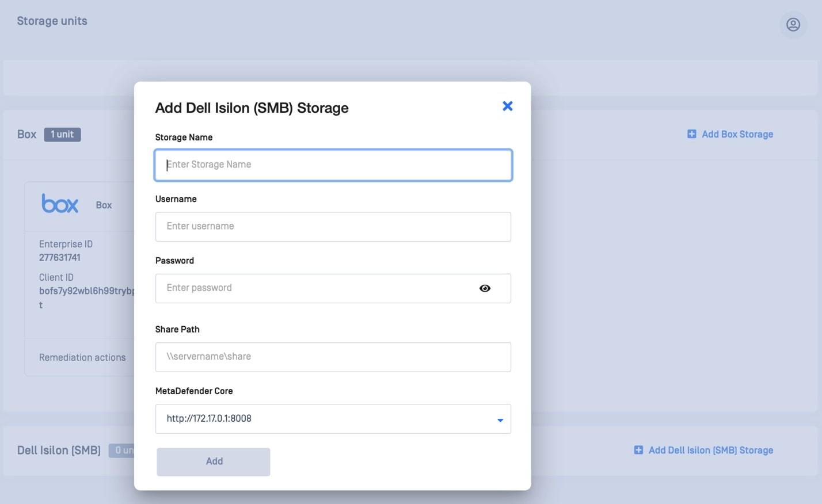
Task: Click plus icon beside Add Box Storage
Action: tap(691, 134)
